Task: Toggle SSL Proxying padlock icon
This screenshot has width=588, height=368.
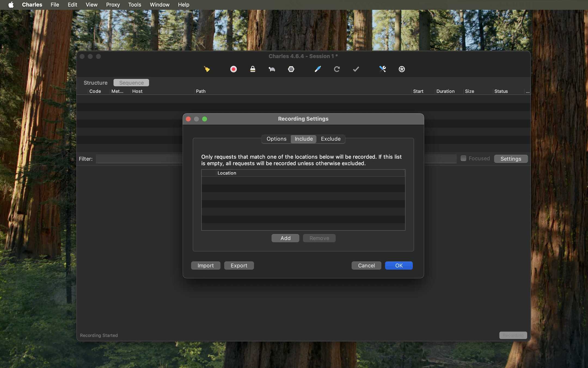Action: tap(253, 69)
